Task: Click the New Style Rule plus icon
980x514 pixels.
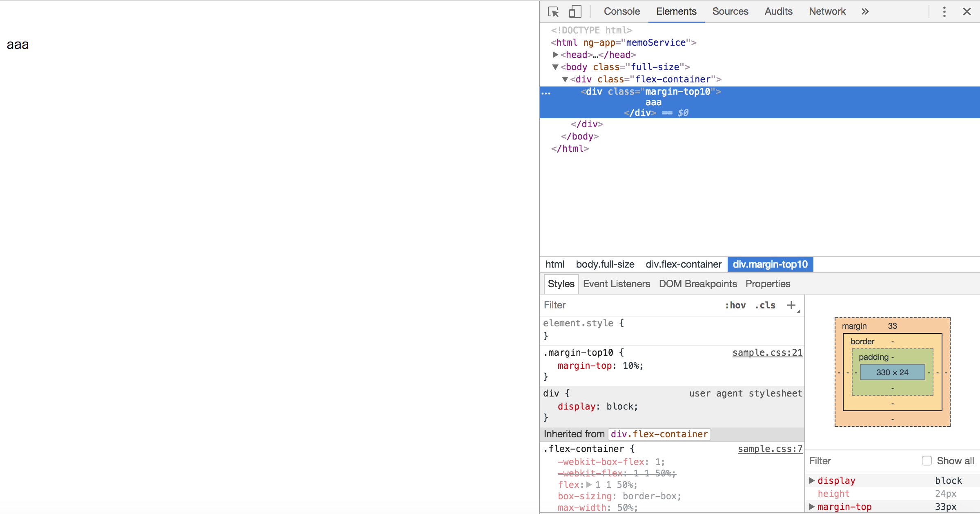Action: (791, 305)
